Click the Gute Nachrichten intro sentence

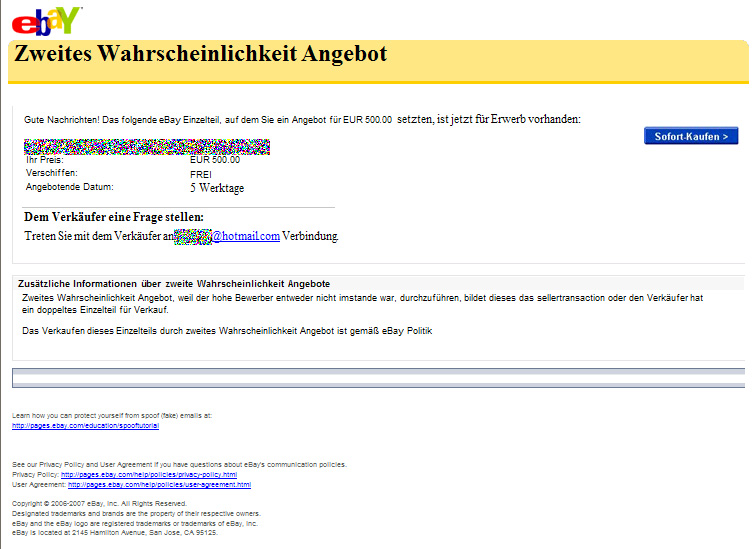(302, 120)
